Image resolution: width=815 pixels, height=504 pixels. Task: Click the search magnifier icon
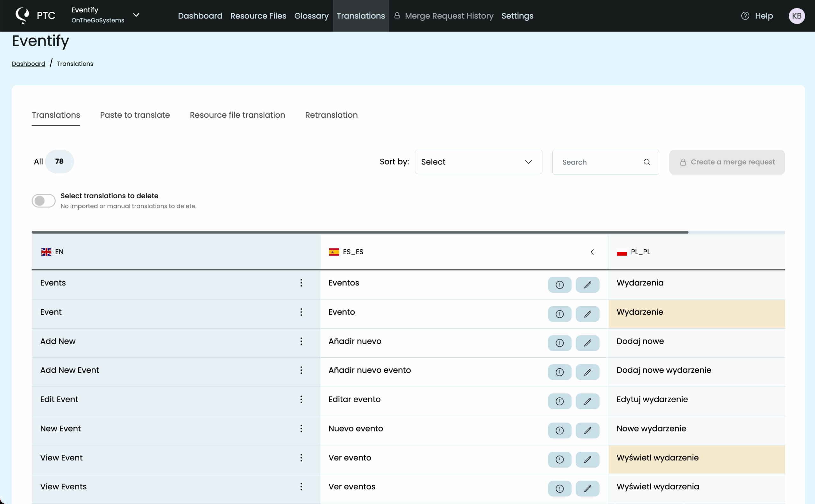647,162
